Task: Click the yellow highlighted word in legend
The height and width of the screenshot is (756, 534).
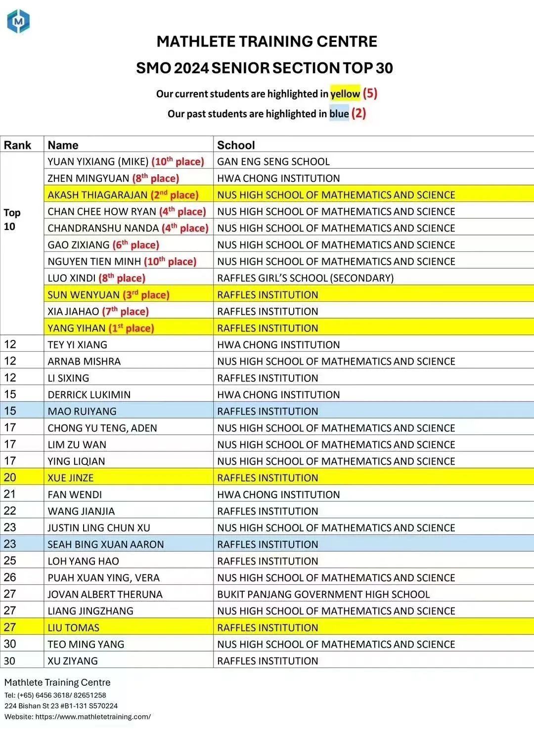Action: [x=345, y=94]
